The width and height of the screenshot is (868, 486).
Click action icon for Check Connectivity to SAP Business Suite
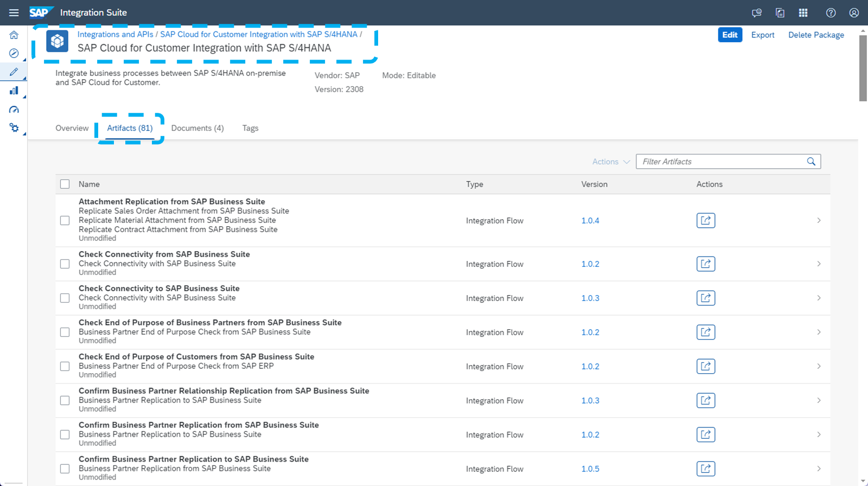click(706, 298)
